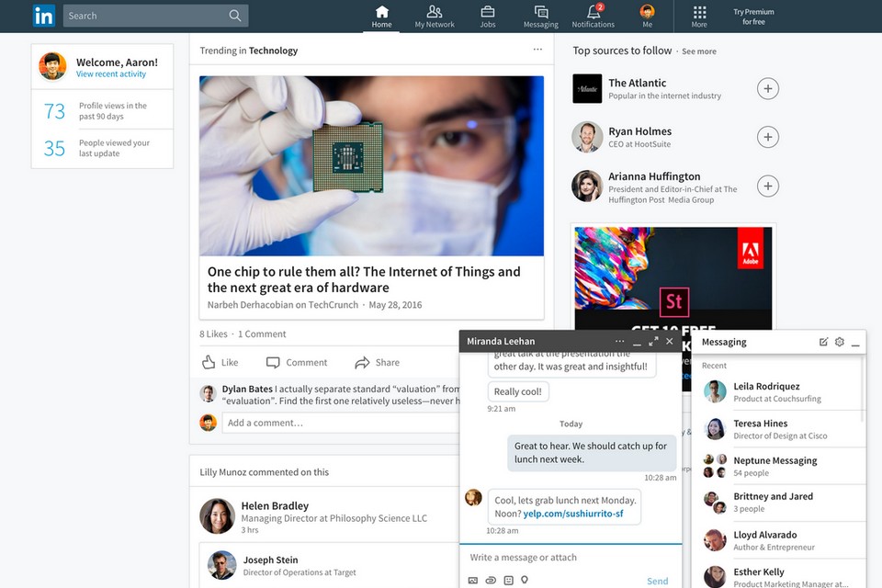Viewport: 882px width, 588px height.
Task: Open Trending in Technology options menu
Action: pos(537,50)
